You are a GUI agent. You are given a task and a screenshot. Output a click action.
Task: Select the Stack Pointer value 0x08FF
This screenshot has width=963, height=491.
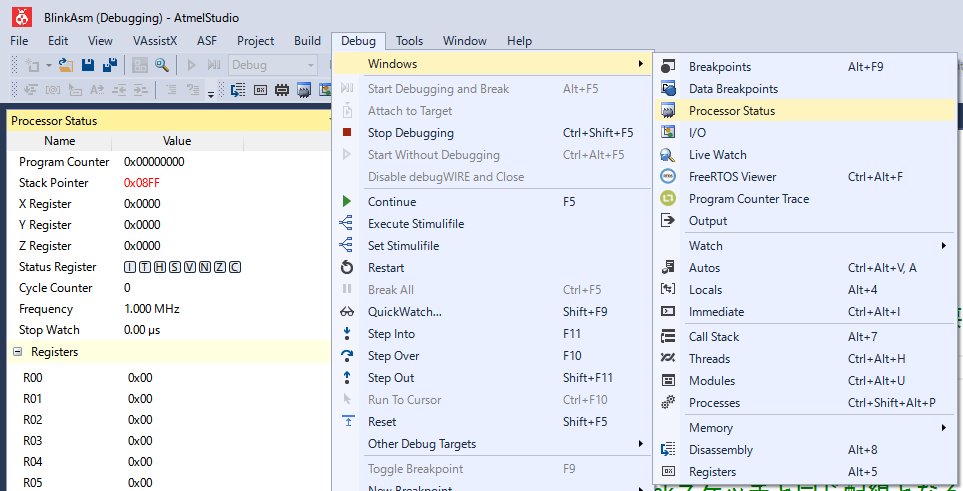[142, 183]
